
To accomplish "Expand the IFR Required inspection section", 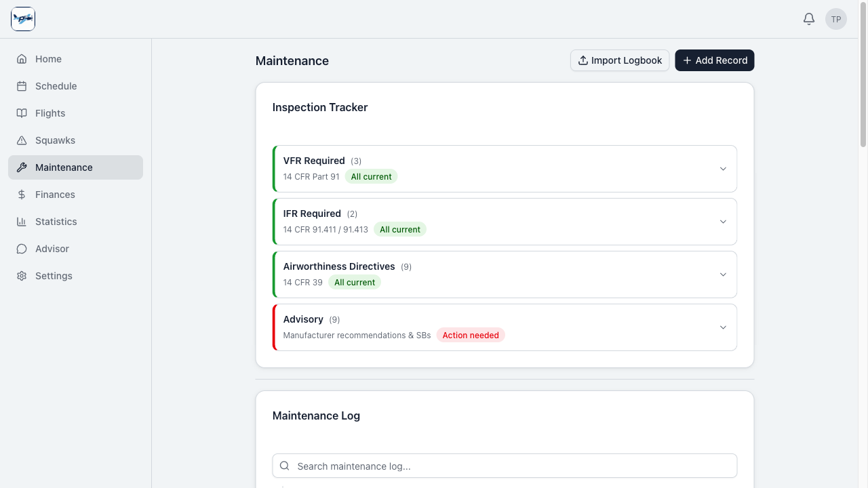I will [x=722, y=222].
